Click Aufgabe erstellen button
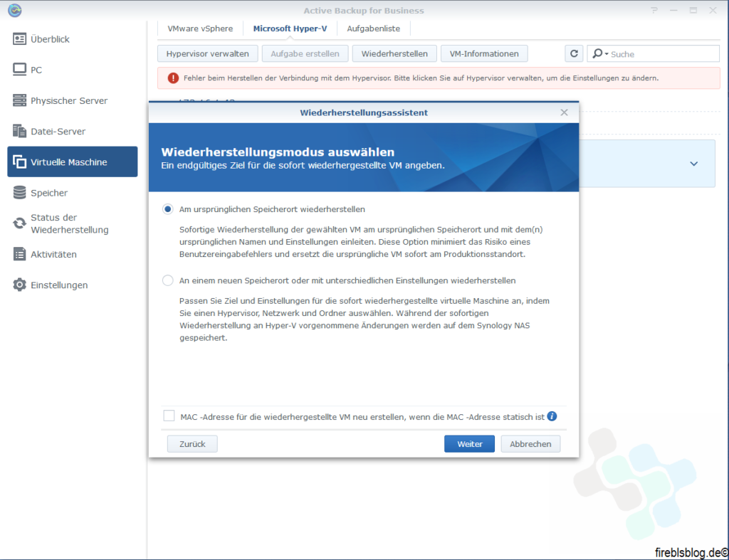The image size is (729, 560). point(305,53)
